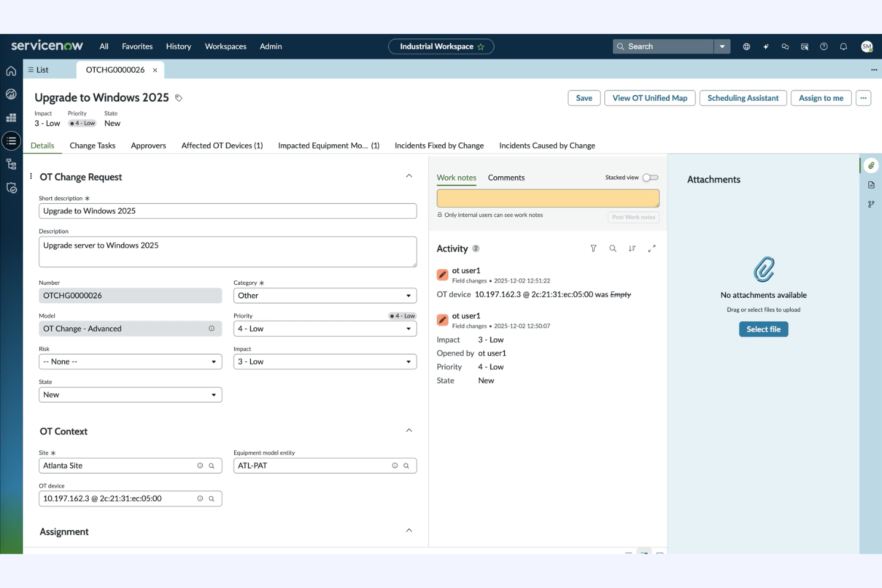Viewport: 882px width, 588px height.
Task: Filter the Activity stream
Action: tap(594, 248)
